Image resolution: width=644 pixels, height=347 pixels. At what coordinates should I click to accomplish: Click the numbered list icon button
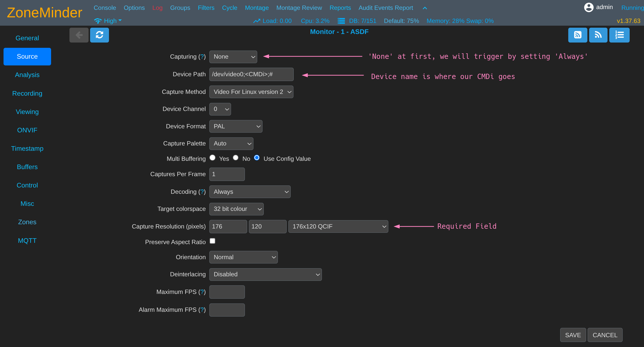click(x=619, y=35)
